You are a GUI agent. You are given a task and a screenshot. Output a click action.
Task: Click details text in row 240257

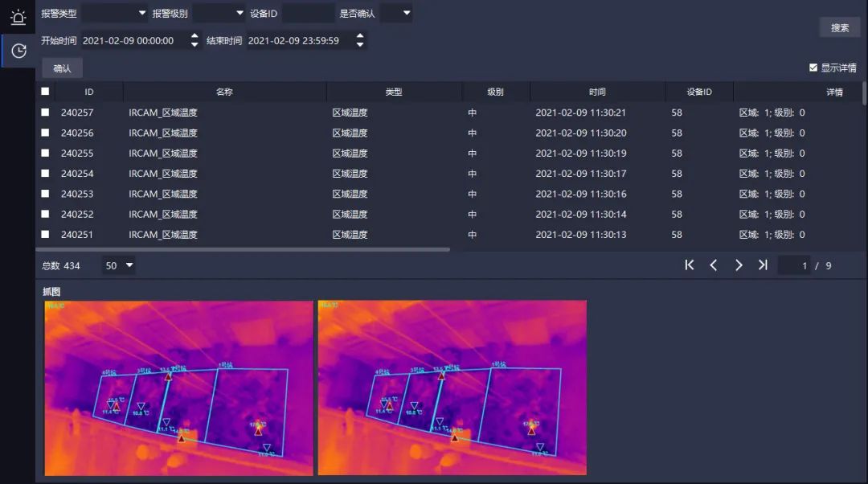(x=772, y=113)
